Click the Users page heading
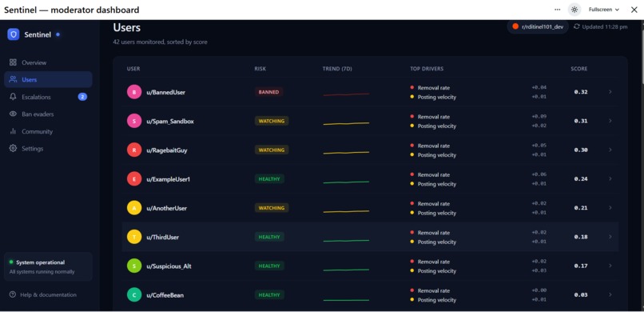This screenshot has height=312, width=644. coord(127,27)
